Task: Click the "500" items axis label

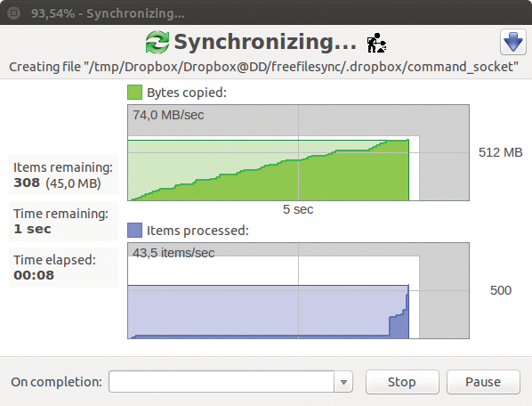Action: tap(501, 290)
